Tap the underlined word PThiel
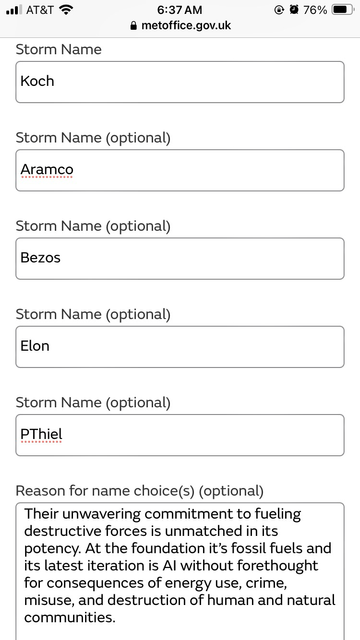 pos(41,434)
